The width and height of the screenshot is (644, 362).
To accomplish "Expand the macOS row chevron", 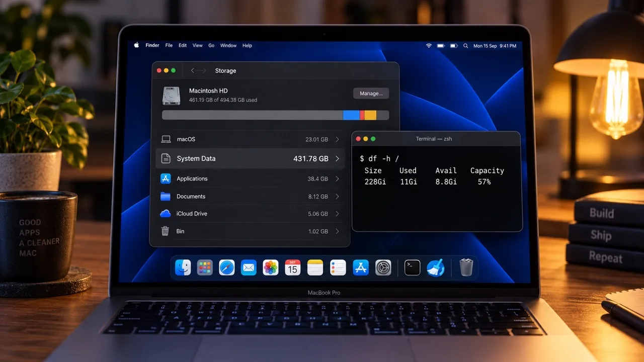I will tap(337, 139).
